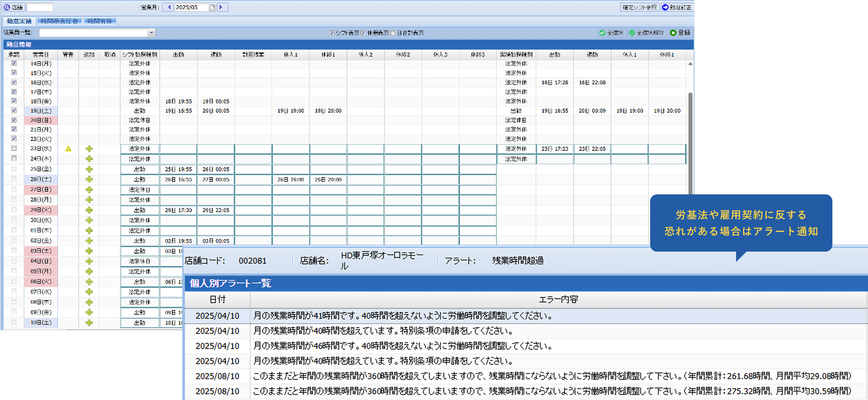Click the actual clock-in cell '23日 17:23'
Screen dimensions: 868x400
[555, 149]
